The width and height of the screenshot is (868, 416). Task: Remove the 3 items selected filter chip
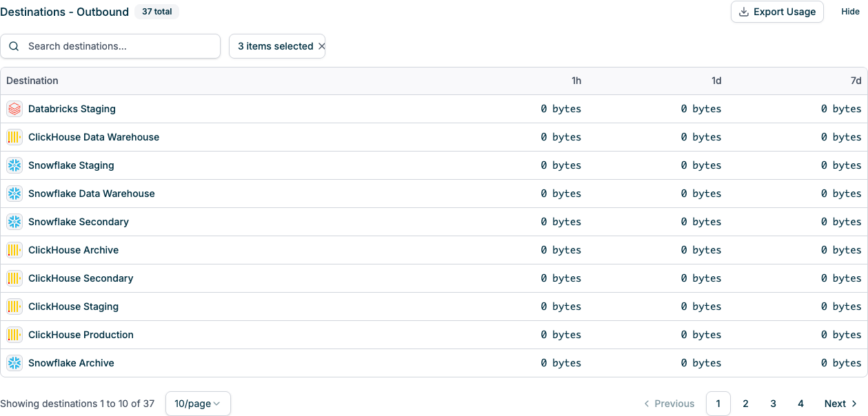click(x=321, y=46)
